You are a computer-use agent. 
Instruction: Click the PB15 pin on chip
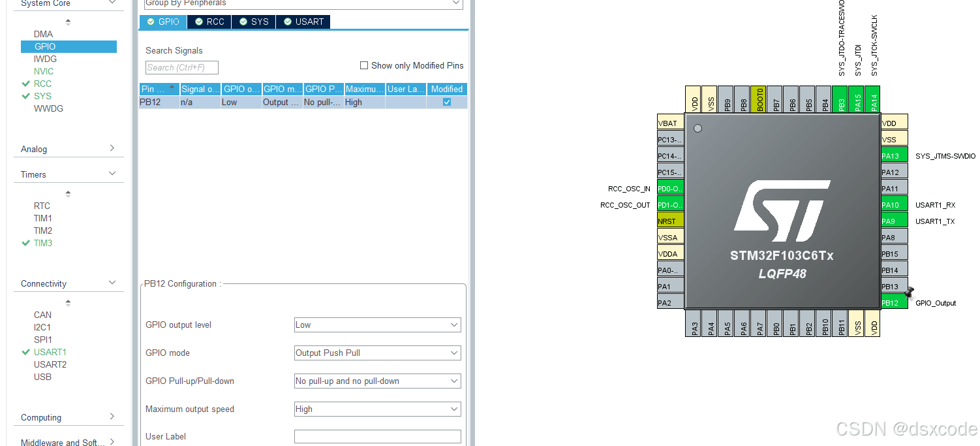[x=895, y=253]
